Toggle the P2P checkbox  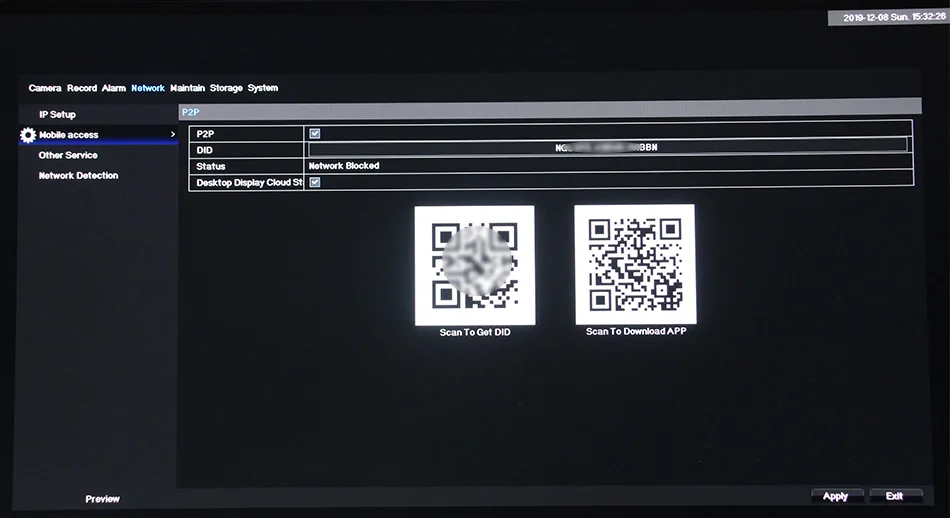pos(315,133)
